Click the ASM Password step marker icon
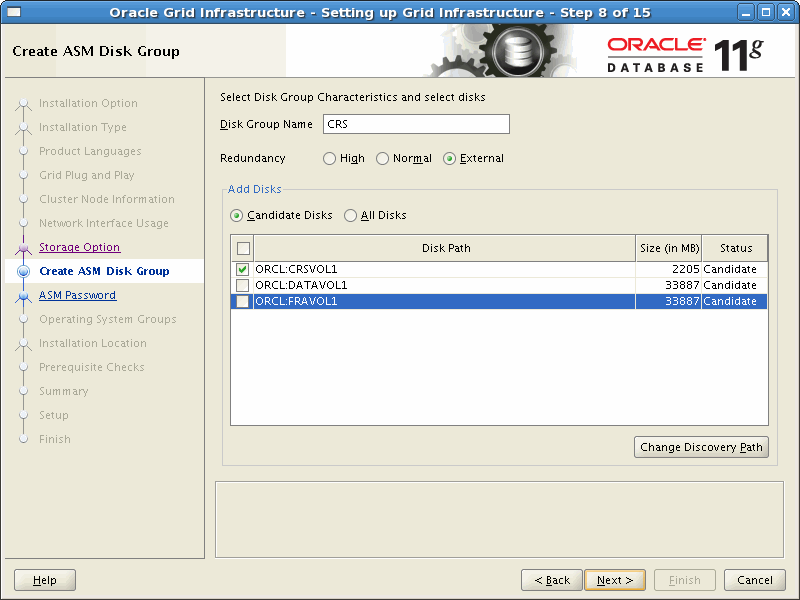 (x=23, y=295)
